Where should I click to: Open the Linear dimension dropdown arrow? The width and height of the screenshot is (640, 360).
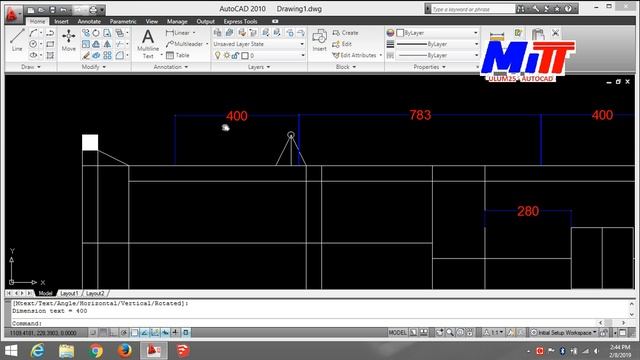point(194,33)
